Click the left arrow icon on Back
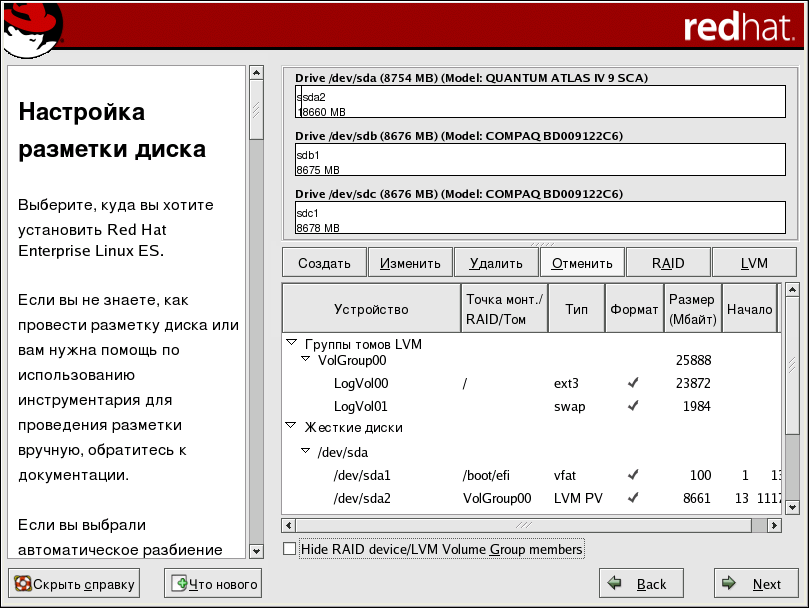Image resolution: width=809 pixels, height=608 pixels. (x=615, y=584)
